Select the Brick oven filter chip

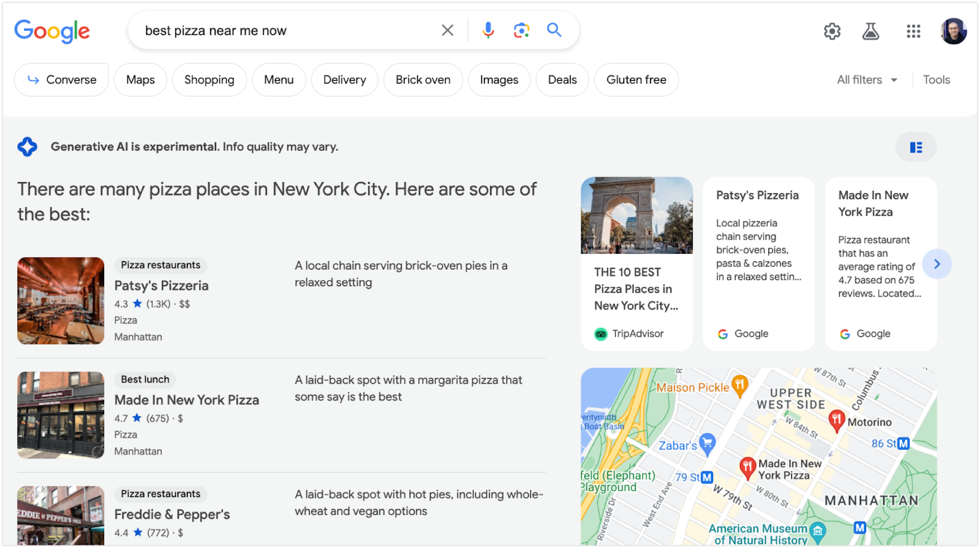coord(423,80)
